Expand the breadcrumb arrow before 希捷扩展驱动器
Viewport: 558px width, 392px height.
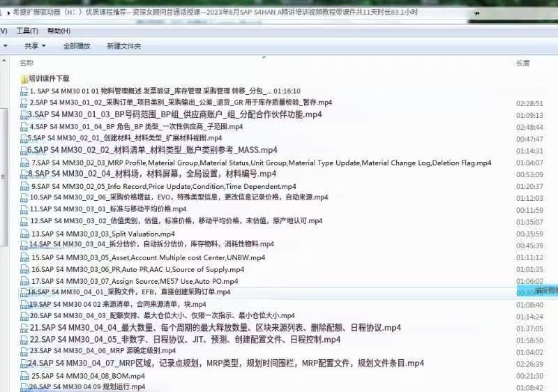pyautogui.click(x=7, y=13)
